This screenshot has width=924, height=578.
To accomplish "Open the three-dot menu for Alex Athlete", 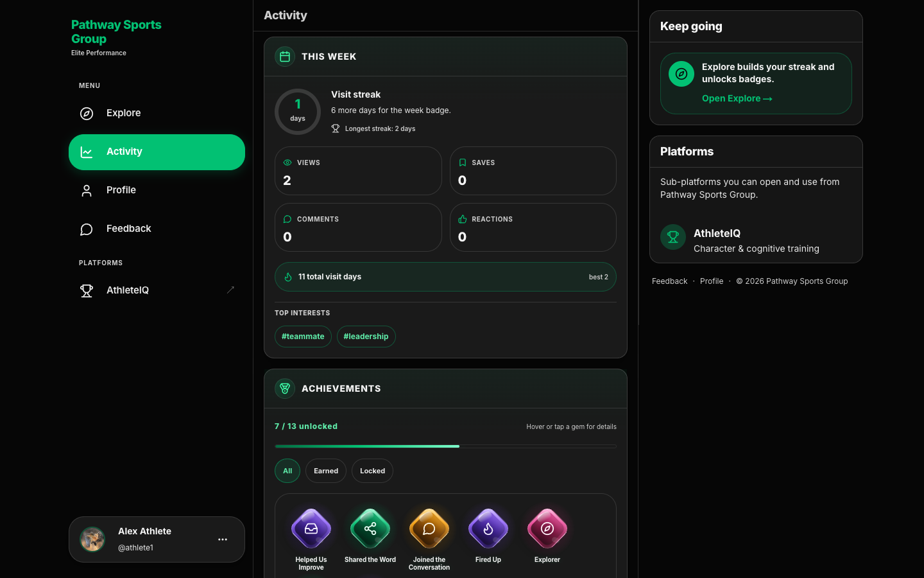I will (x=223, y=539).
